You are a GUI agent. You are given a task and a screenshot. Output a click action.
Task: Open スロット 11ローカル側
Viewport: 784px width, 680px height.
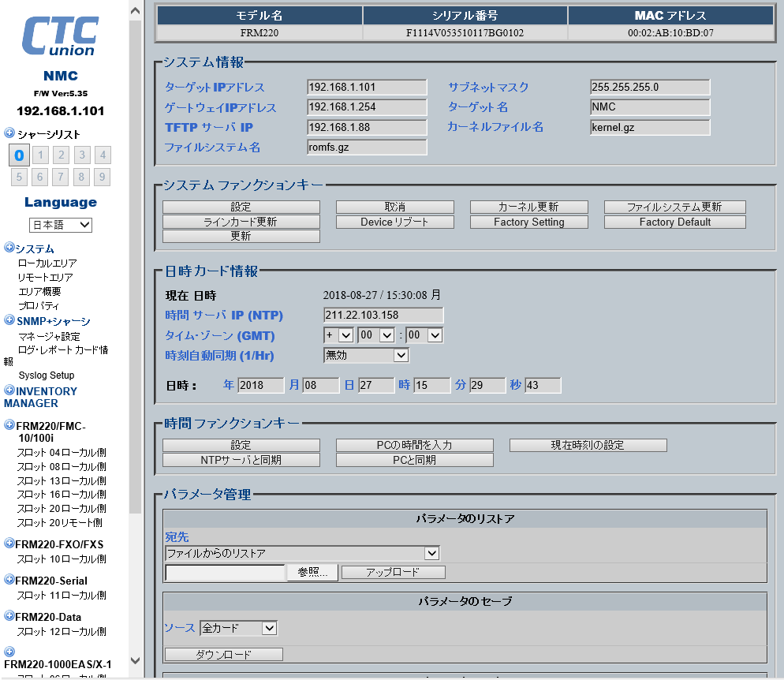[62, 595]
